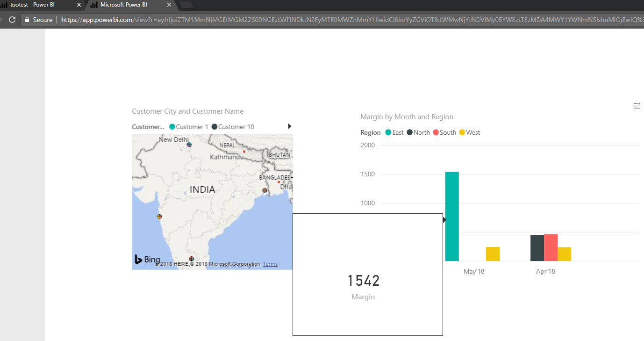Close the Microsoft Power BI tab

point(169,5)
